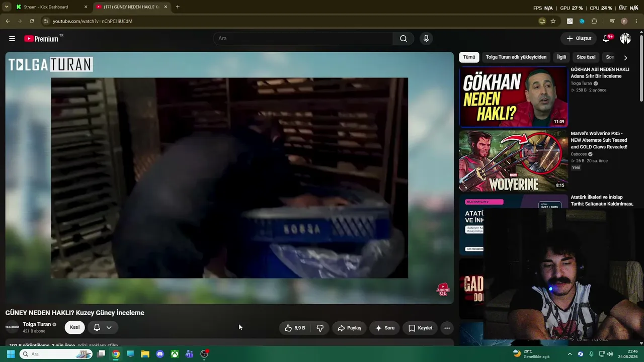Open Xbox app from the taskbar
This screenshot has width=644, height=362.
pos(175,354)
